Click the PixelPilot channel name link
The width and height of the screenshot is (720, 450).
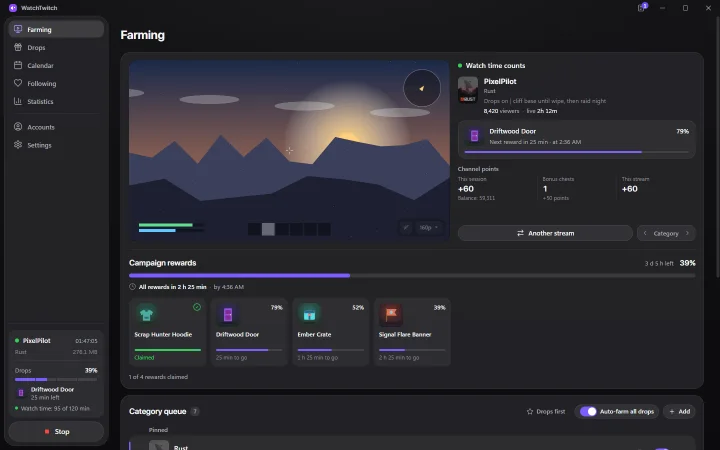click(x=500, y=81)
